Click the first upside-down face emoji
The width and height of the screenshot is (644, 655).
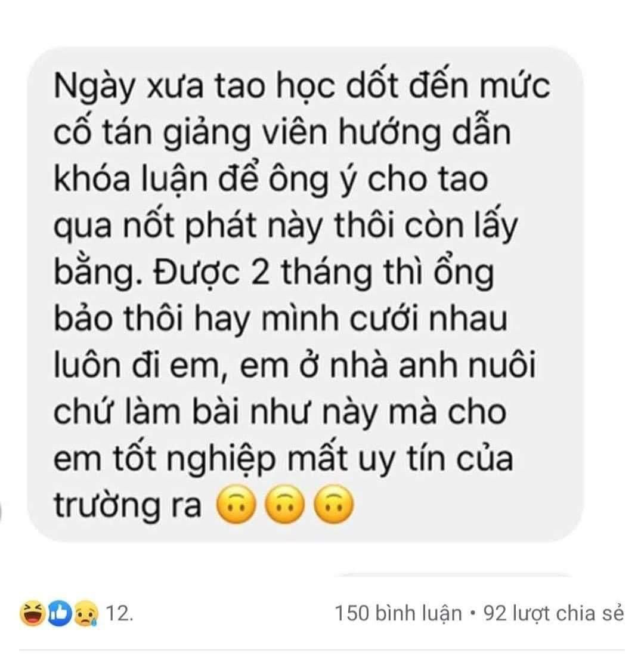(x=236, y=505)
